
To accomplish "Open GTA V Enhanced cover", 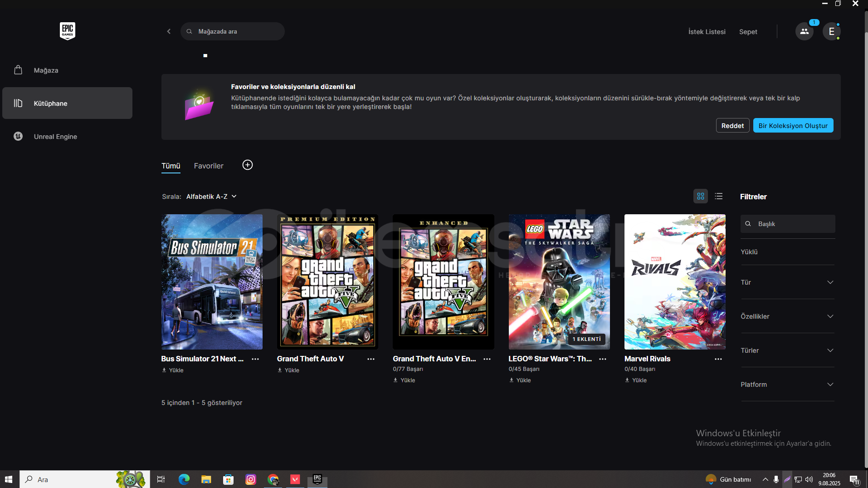I will click(x=444, y=282).
